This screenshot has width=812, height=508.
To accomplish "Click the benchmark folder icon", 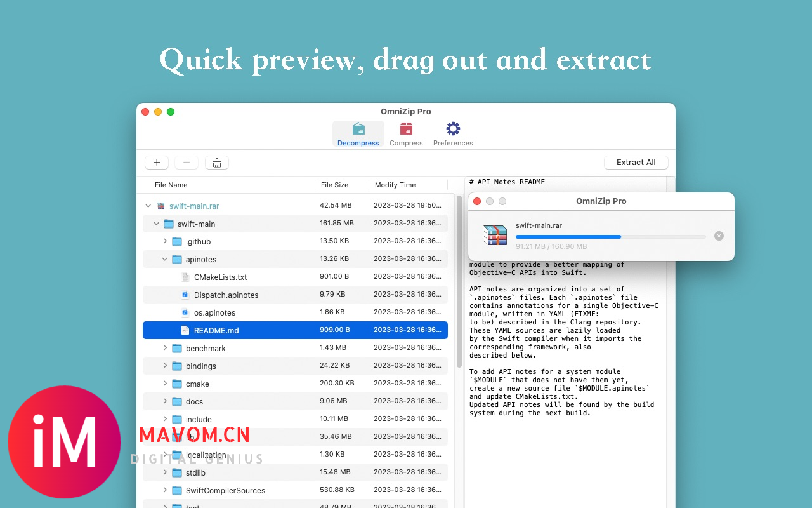I will [x=177, y=348].
